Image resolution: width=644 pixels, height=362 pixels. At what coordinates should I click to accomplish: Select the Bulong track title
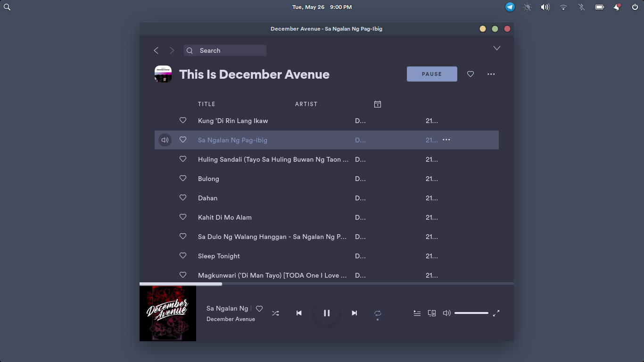point(208,179)
